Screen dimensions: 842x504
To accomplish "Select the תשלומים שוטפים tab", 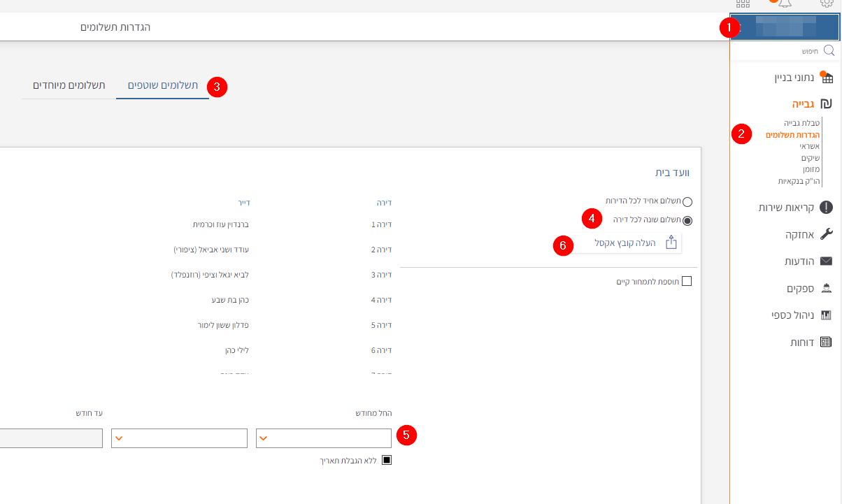I will tap(162, 85).
